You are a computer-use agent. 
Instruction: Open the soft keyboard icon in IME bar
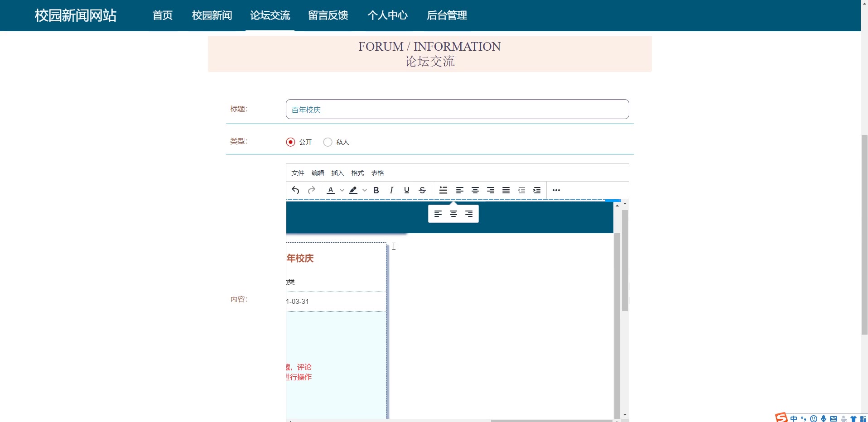pos(834,419)
